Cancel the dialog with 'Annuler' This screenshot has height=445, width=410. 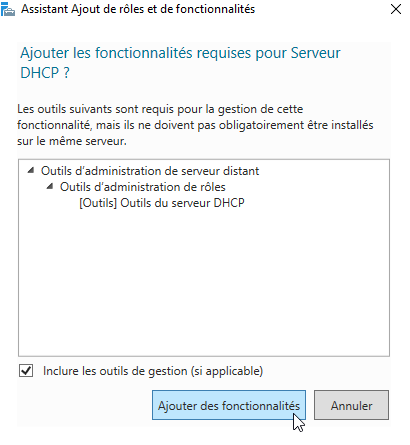pyautogui.click(x=351, y=405)
